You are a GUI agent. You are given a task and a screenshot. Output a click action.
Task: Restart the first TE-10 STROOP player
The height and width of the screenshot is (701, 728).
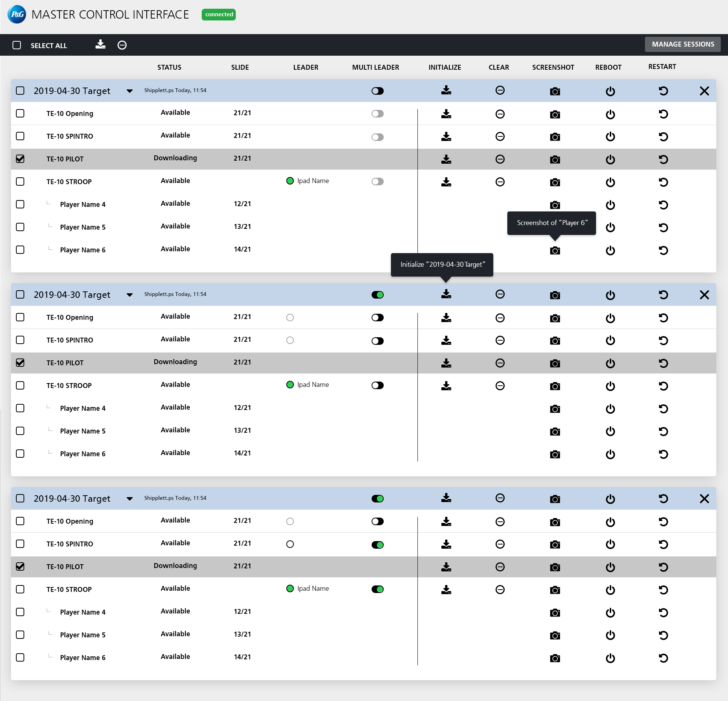click(x=663, y=182)
